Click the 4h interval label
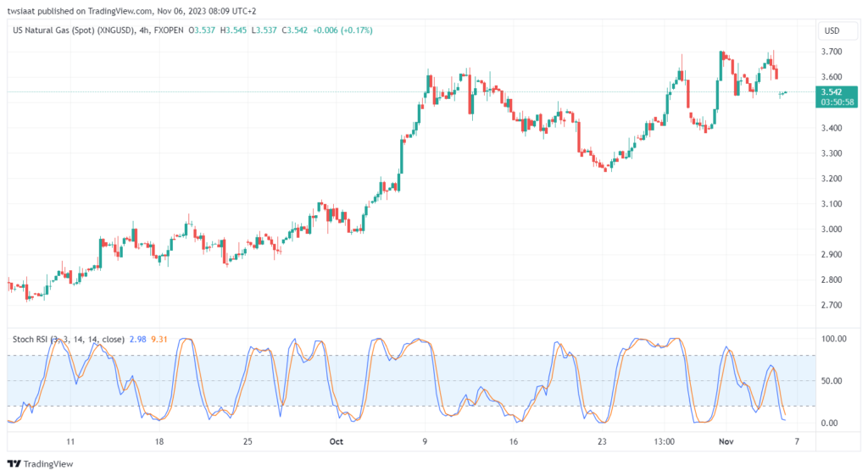 click(x=144, y=30)
